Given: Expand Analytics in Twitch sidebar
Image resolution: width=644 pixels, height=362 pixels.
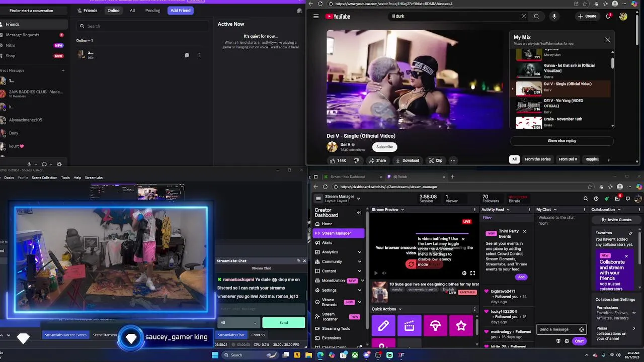Looking at the screenshot, I should (x=359, y=252).
